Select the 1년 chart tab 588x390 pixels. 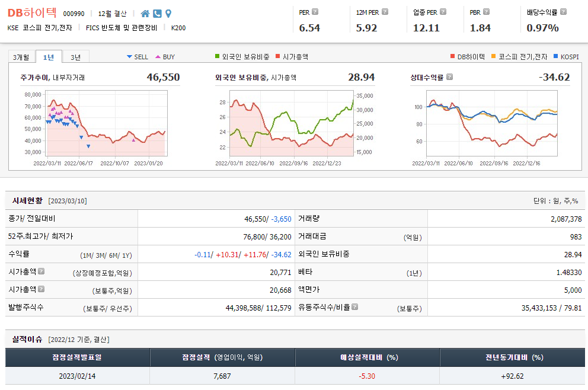(x=49, y=57)
